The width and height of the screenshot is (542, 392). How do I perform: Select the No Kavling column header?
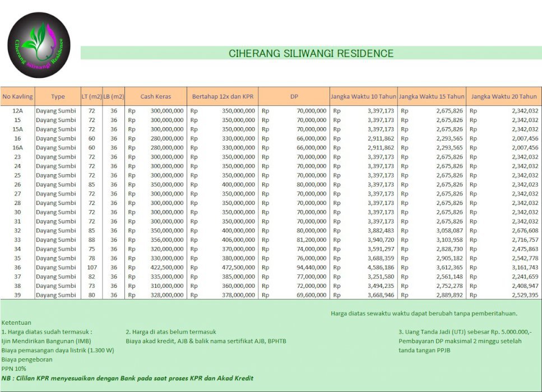coord(17,96)
